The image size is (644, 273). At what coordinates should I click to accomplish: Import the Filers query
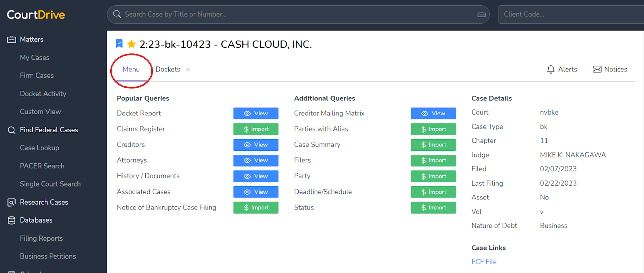point(433,160)
